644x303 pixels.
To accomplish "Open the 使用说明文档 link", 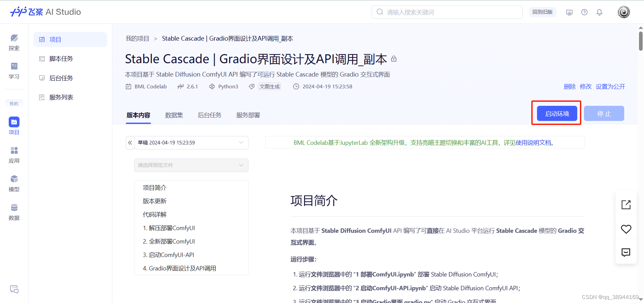I will coord(533,143).
